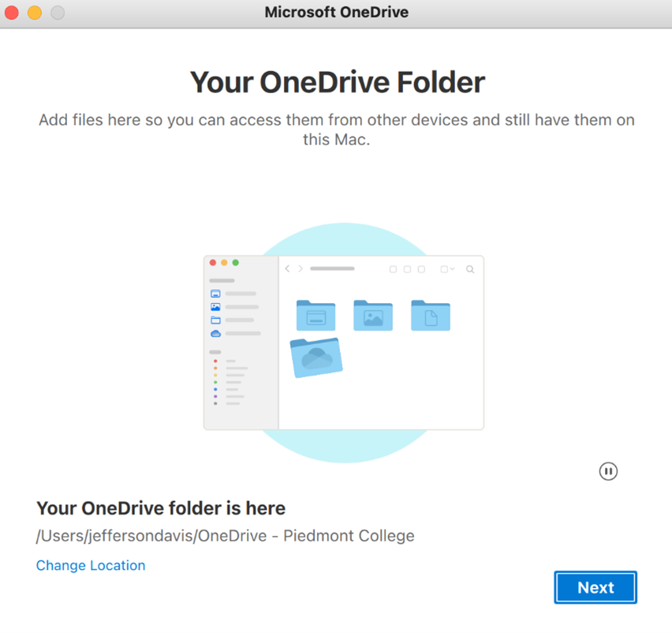Click the magnifying glass search icon in illustration
Screen dimensions: 672x633
(x=470, y=269)
